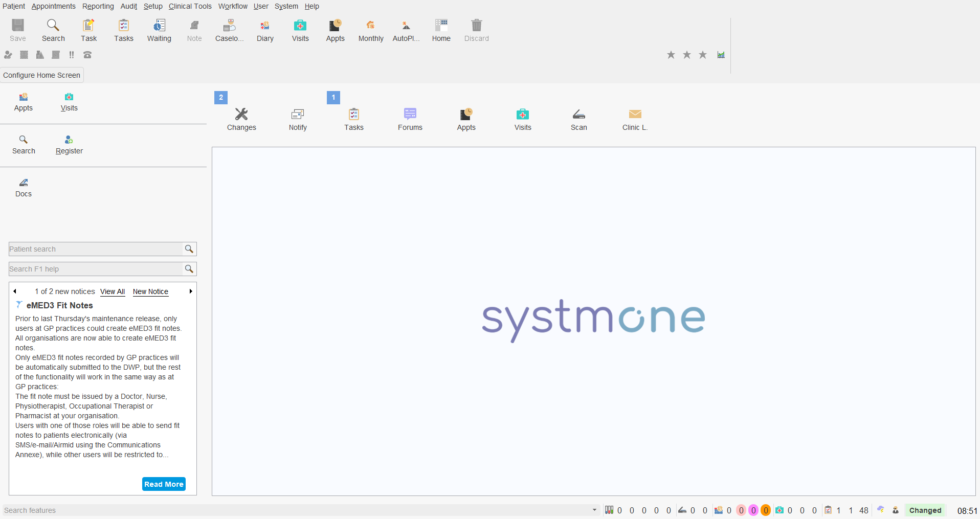This screenshot has height=519, width=980.
Task: Go to the next notice arrow
Action: (x=191, y=291)
